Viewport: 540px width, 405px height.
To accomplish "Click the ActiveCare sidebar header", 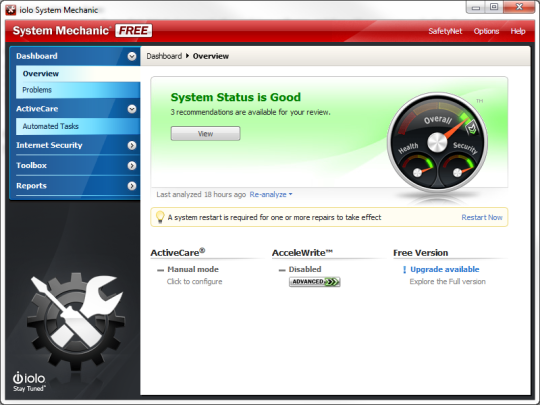I will point(75,109).
